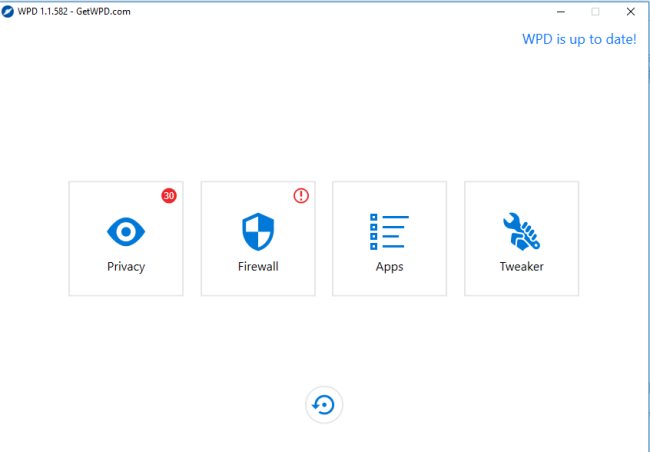The height and width of the screenshot is (452, 650).
Task: Click the circular restore arrow button
Action: click(x=324, y=405)
